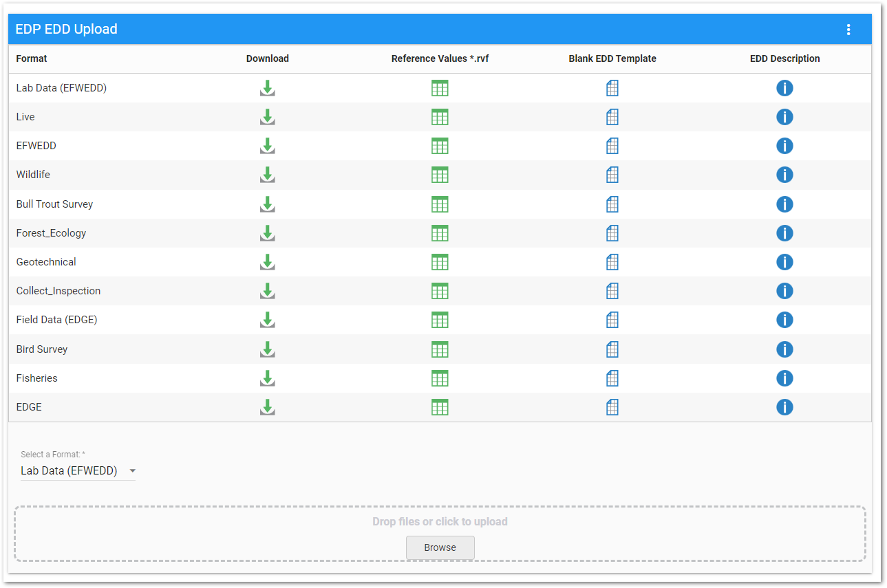This screenshot has width=887, height=588.
Task: Get blank EDD template for Wildlife
Action: pos(612,175)
